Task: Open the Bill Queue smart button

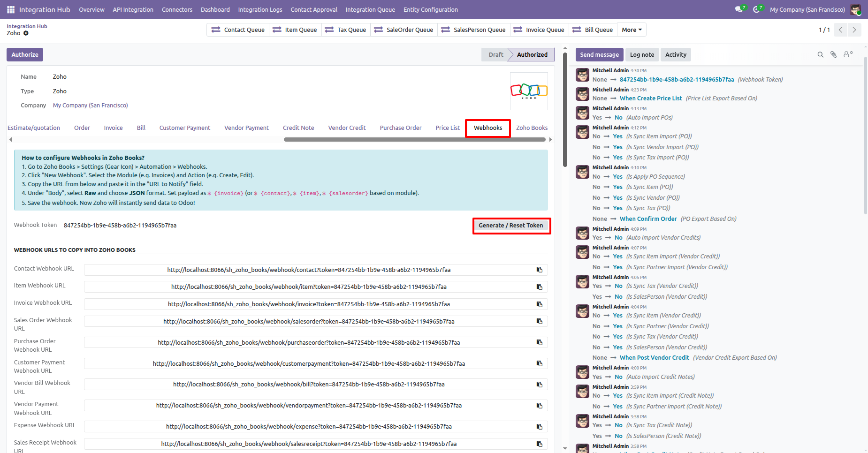Action: coord(593,30)
